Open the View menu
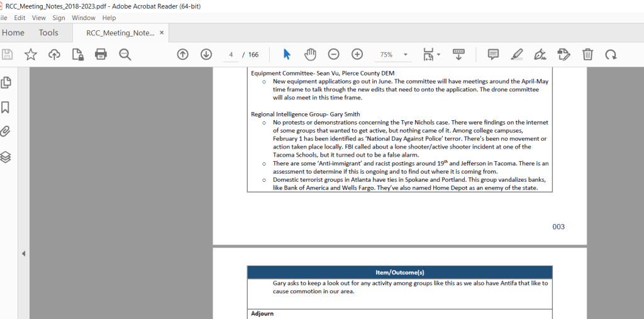This screenshot has height=319, width=644. pos(39,18)
